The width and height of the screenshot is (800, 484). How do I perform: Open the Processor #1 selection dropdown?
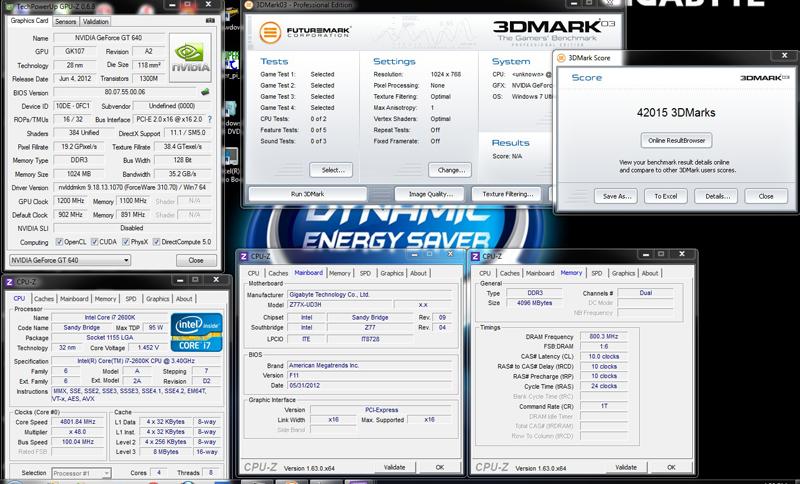(x=81, y=473)
